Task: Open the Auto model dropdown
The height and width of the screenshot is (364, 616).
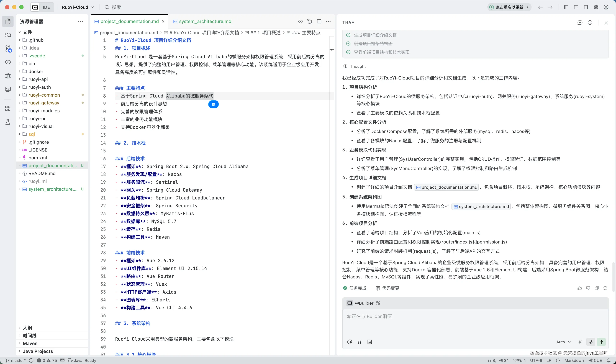Action: tap(563, 342)
